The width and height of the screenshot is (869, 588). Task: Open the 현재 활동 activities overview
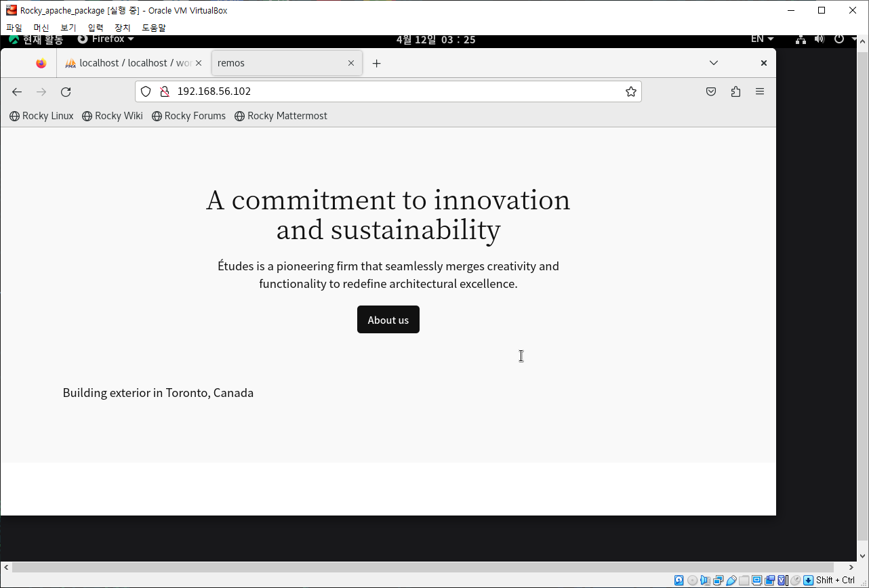pos(36,39)
